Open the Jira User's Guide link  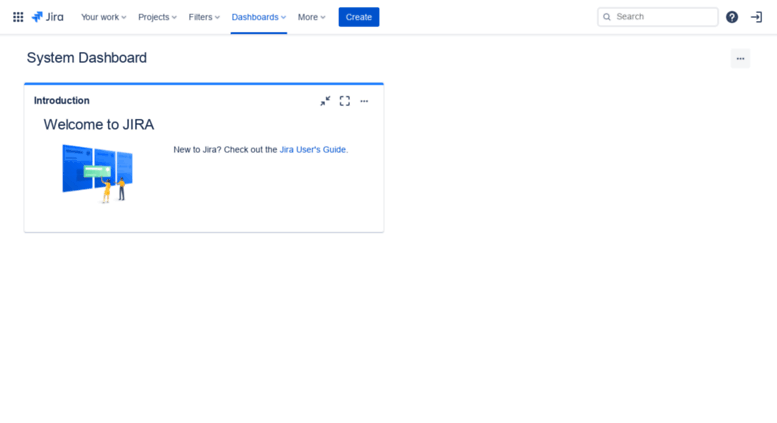[x=313, y=150]
